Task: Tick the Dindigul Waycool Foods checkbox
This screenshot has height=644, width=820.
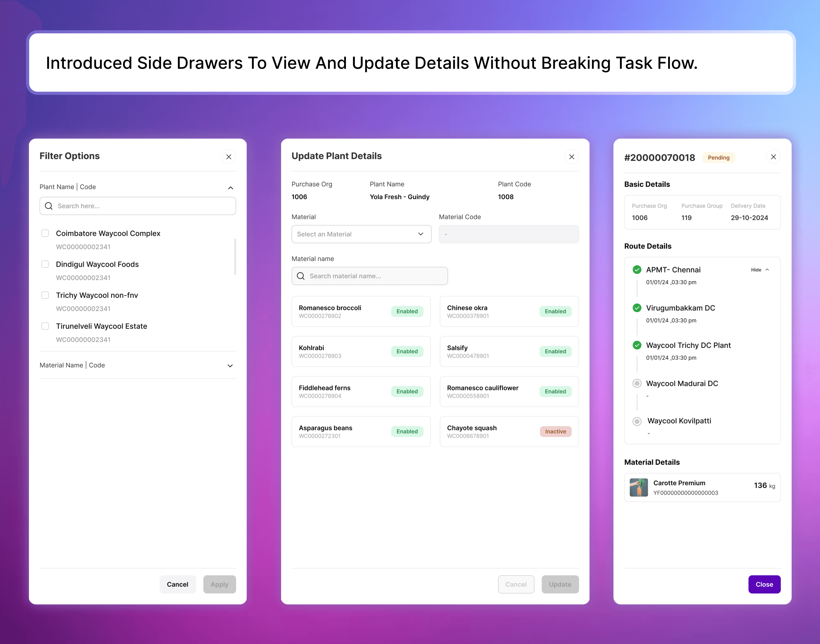Action: click(45, 264)
